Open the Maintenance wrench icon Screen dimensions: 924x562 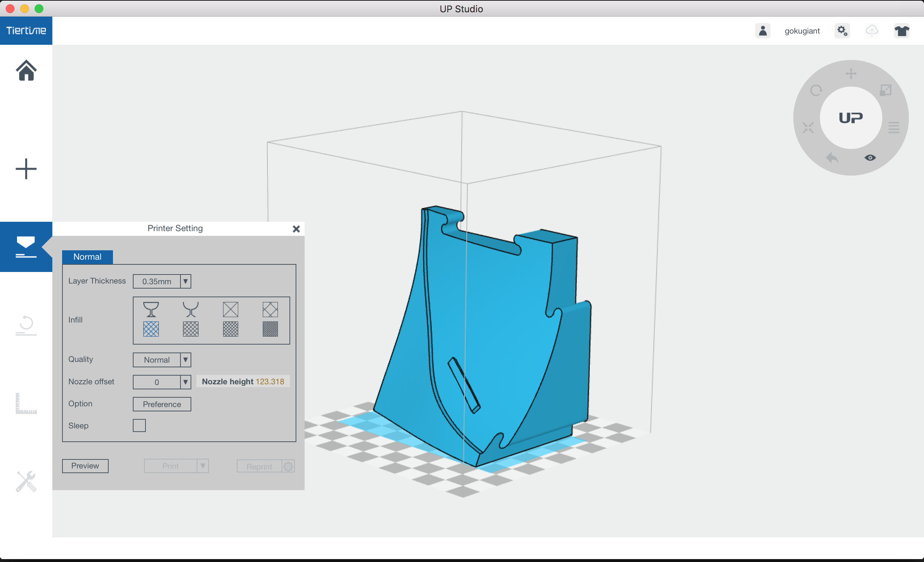[26, 481]
